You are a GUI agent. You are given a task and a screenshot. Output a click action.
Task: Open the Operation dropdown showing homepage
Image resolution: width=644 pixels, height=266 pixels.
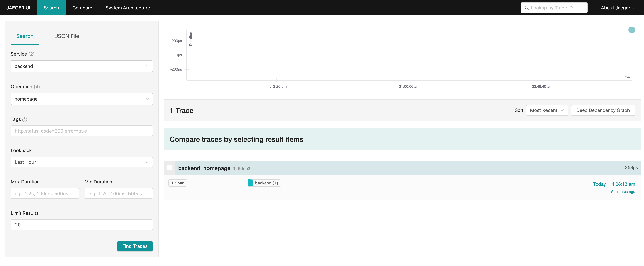tap(82, 99)
